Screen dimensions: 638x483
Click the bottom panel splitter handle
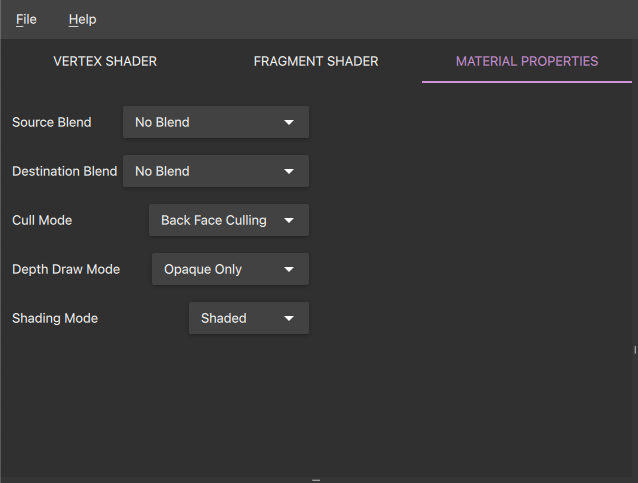tap(316, 480)
